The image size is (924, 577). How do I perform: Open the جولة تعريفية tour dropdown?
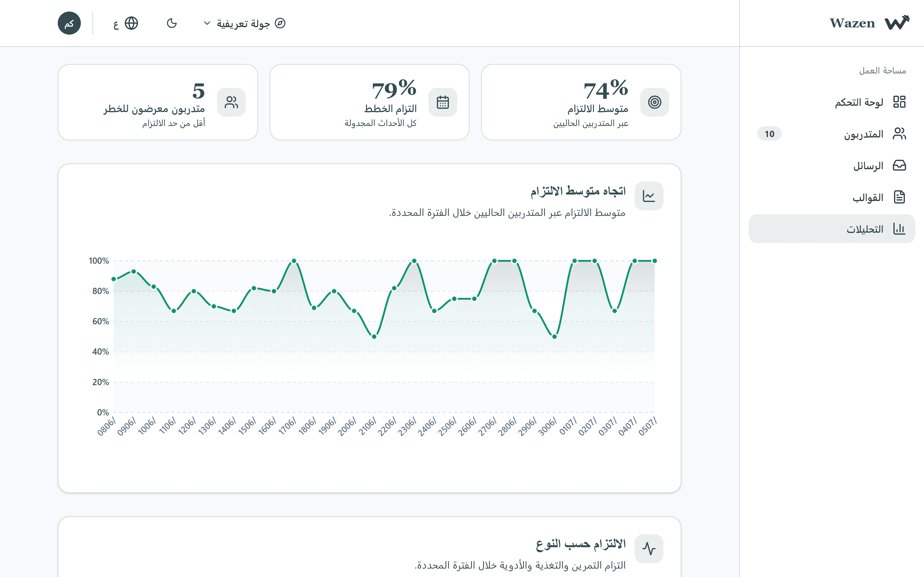[x=244, y=23]
